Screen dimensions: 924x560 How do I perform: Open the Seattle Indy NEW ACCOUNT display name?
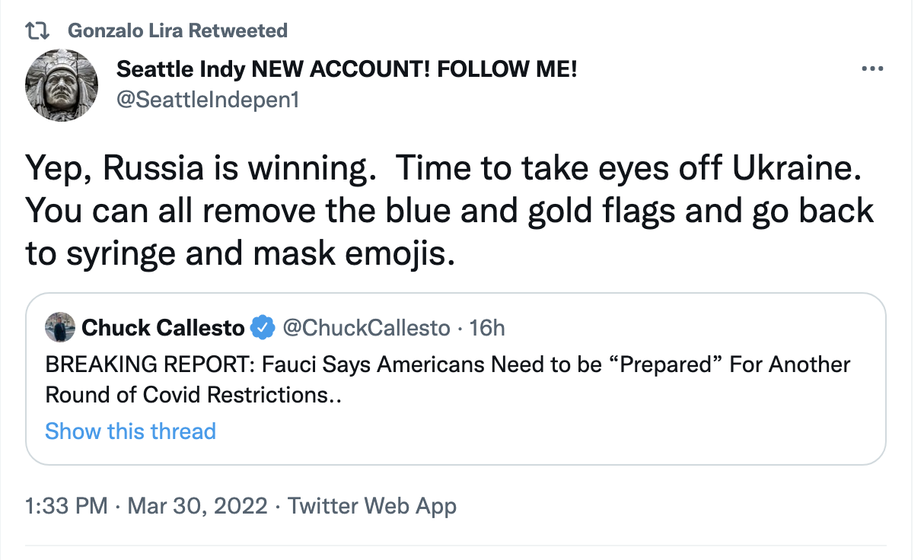tap(346, 71)
